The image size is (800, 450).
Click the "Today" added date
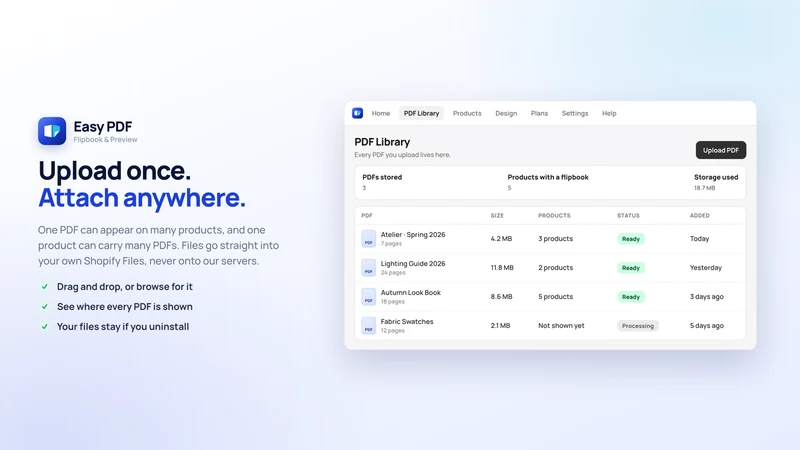699,239
